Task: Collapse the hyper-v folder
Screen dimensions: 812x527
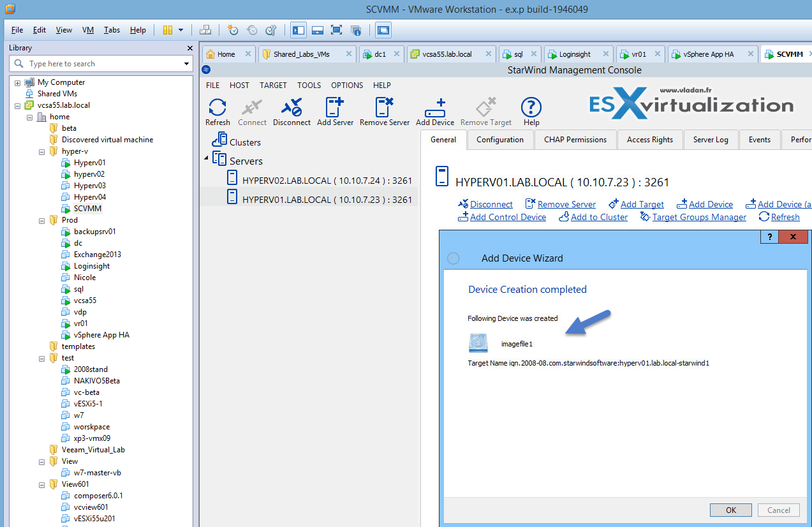Action: [42, 151]
